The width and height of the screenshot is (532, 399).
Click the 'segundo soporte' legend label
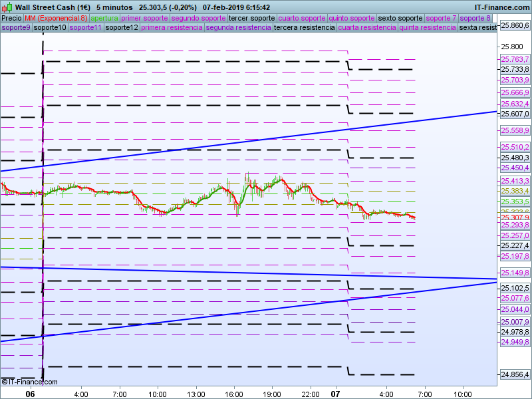(x=198, y=18)
